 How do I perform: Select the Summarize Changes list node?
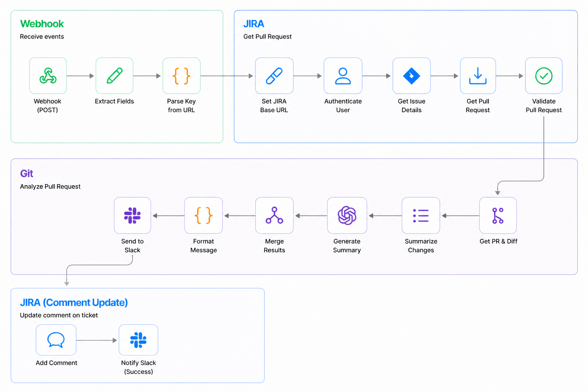pyautogui.click(x=421, y=216)
